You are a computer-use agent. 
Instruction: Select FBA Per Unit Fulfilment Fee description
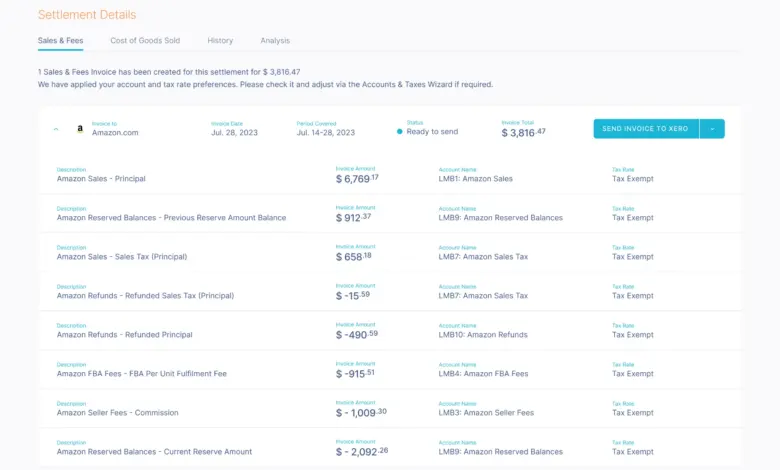pyautogui.click(x=142, y=374)
